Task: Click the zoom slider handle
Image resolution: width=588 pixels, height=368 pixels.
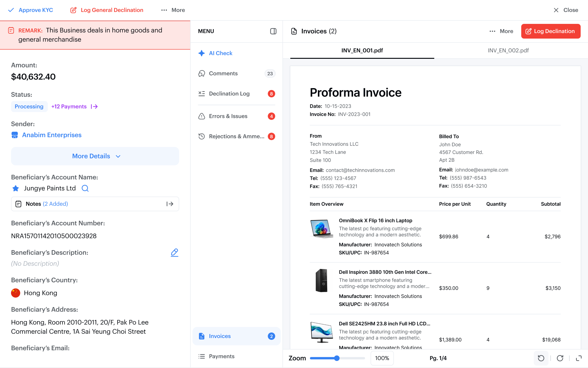Action: point(337,358)
